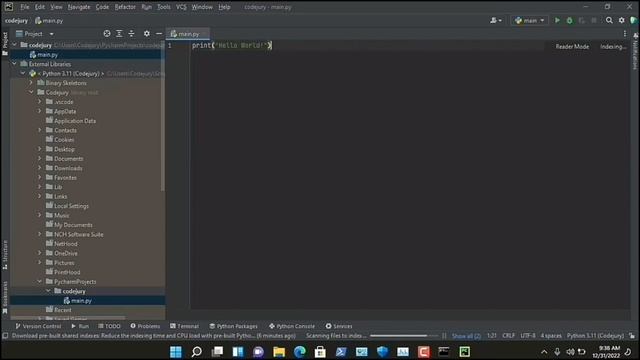Open the Python Packages tab
Viewport: 640px width, 360px height.
[x=233, y=326]
